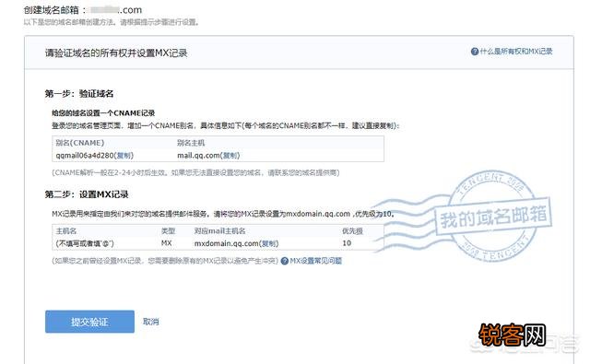
Task: Click the 请验证域名的所有权并设置MX记录 panel title
Action: (x=116, y=53)
